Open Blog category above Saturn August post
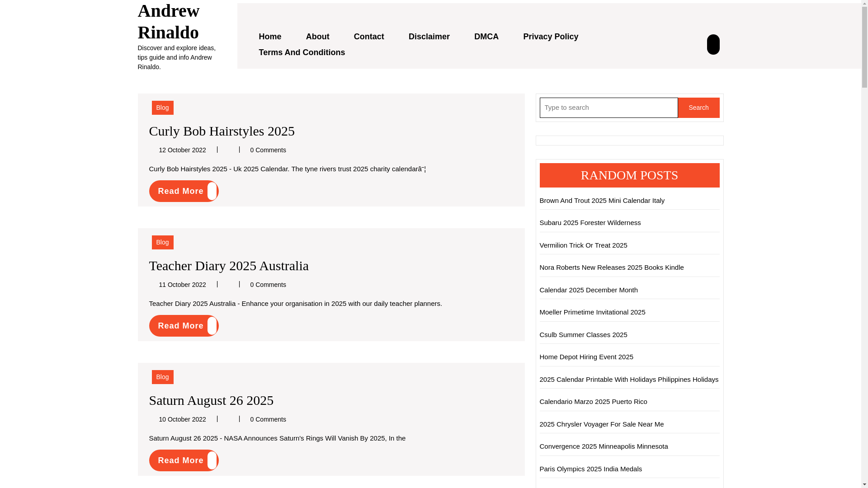 pyautogui.click(x=162, y=377)
